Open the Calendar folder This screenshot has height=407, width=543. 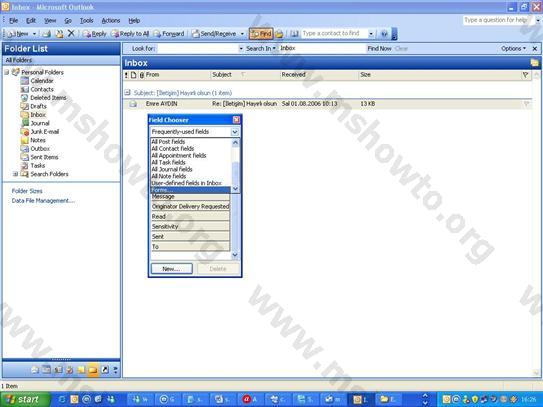[42, 81]
